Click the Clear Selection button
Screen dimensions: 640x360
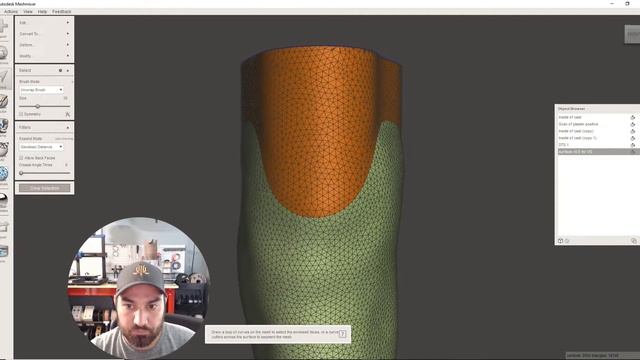pos(44,188)
